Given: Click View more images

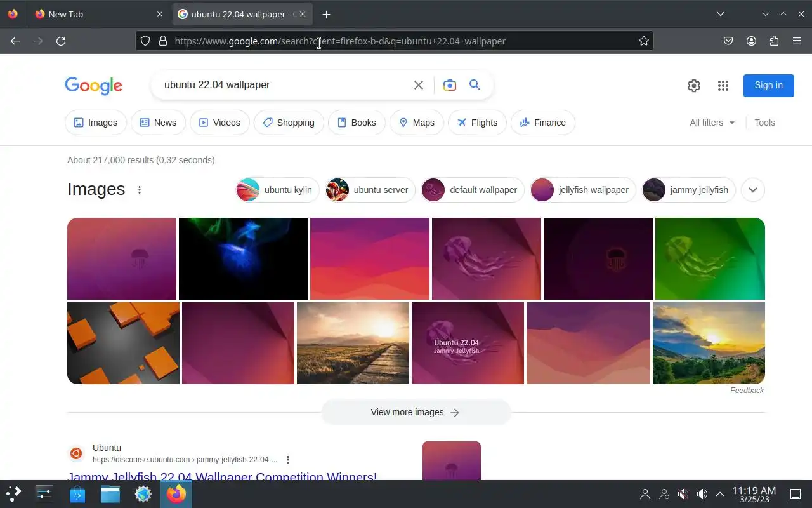Looking at the screenshot, I should coord(416,412).
